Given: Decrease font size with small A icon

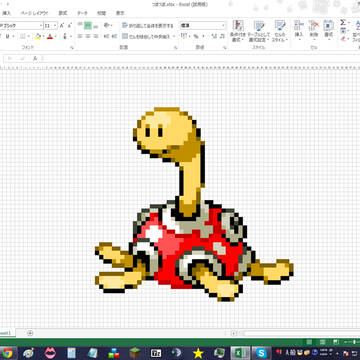Looking at the screenshot, I should tap(70, 25).
